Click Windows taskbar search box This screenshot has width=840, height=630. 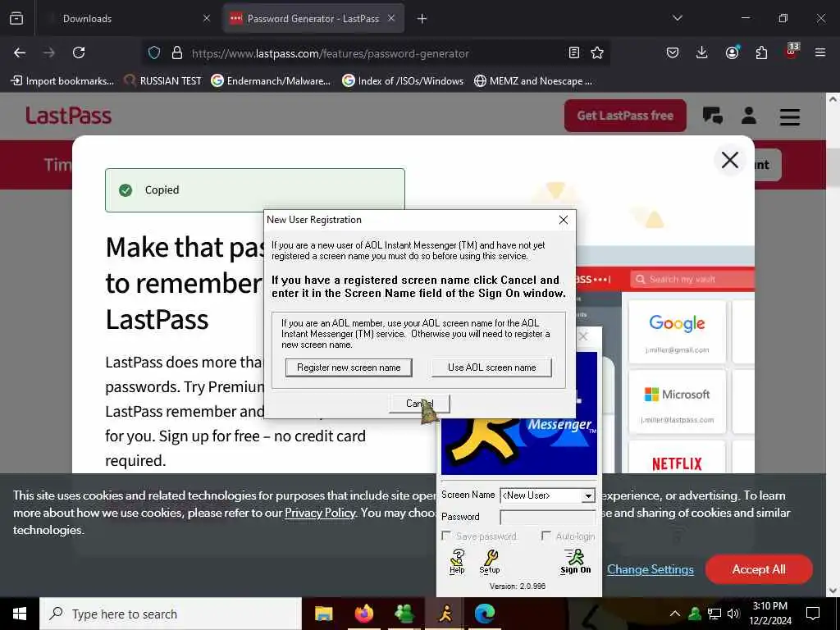tap(171, 614)
